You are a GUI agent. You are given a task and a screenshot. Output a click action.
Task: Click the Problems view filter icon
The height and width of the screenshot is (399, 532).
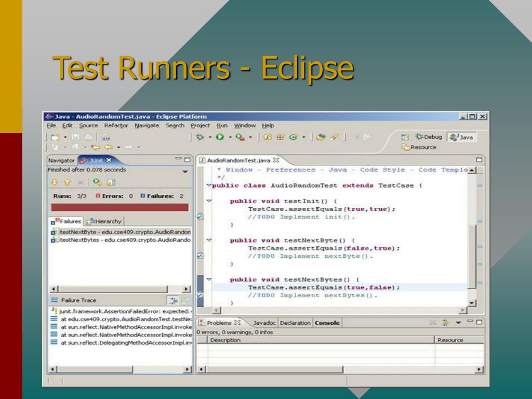pyautogui.click(x=445, y=323)
